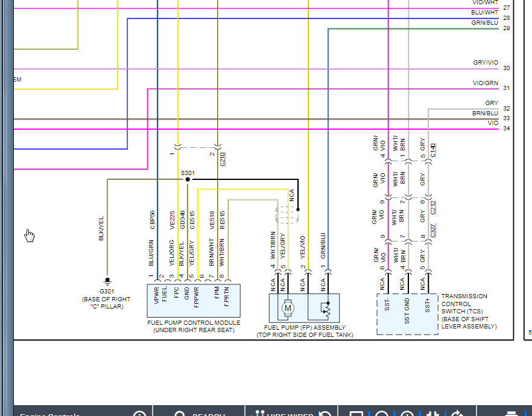Select splice point S301 on the diagram
The image size is (532, 416).
188,179
